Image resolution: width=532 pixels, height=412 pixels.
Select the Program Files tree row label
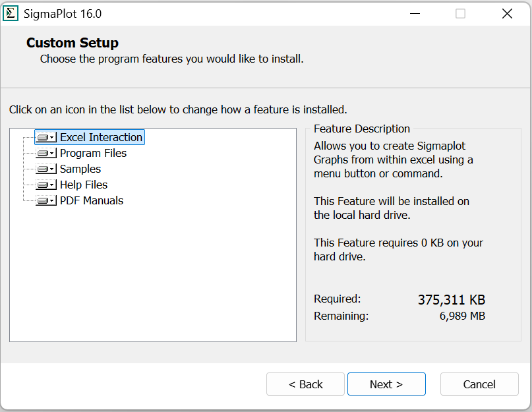click(93, 153)
